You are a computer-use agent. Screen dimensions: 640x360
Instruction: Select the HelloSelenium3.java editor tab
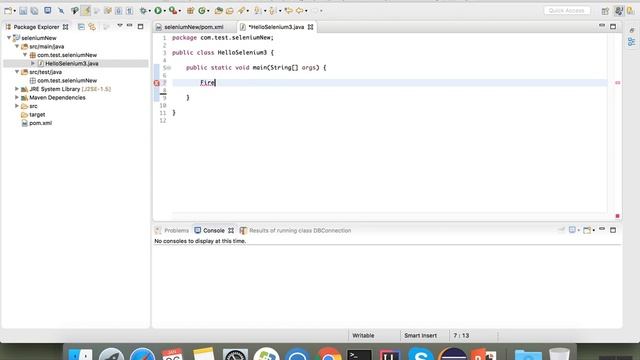tap(276, 27)
